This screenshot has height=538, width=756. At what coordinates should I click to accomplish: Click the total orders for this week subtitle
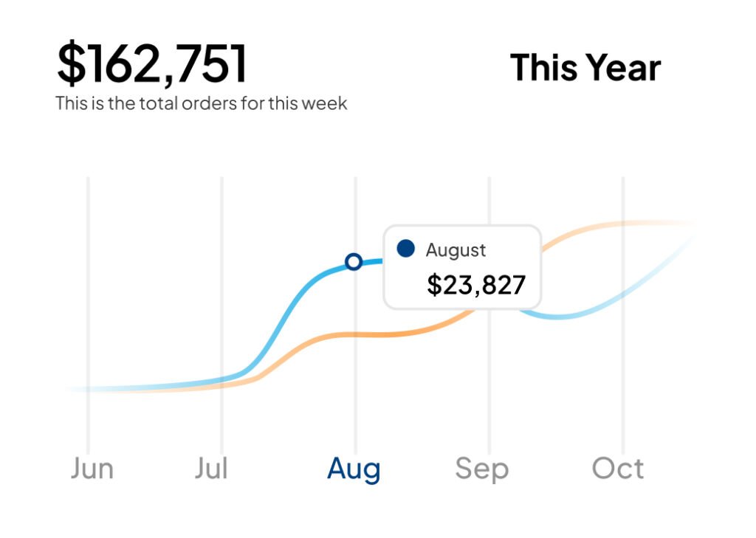[x=201, y=103]
